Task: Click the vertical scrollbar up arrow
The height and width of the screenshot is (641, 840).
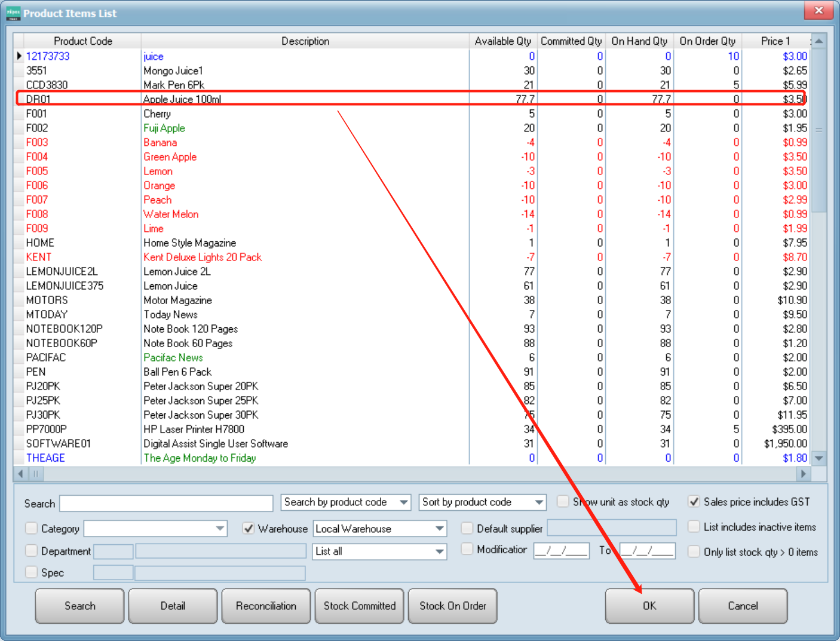Action: [819, 41]
